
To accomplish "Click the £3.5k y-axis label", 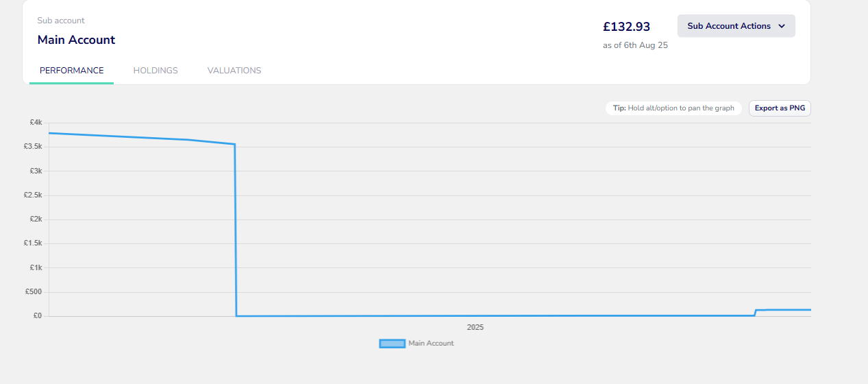I will pos(34,147).
